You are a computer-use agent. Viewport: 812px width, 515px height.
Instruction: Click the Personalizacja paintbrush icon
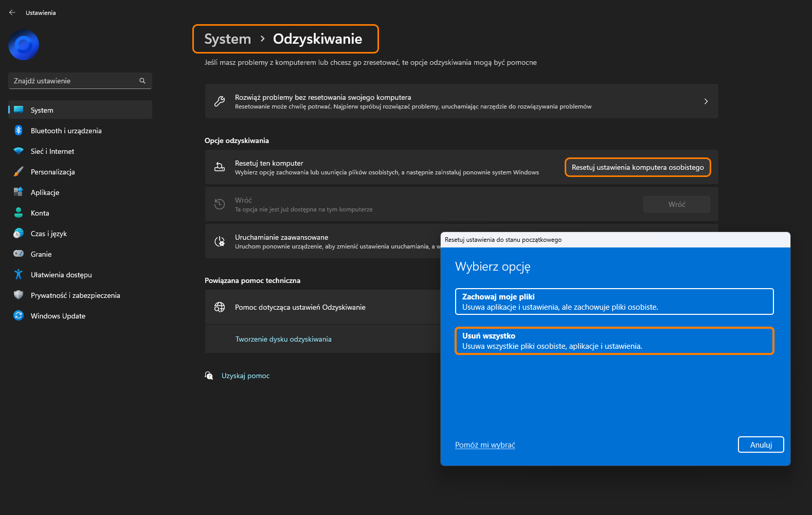[19, 171]
